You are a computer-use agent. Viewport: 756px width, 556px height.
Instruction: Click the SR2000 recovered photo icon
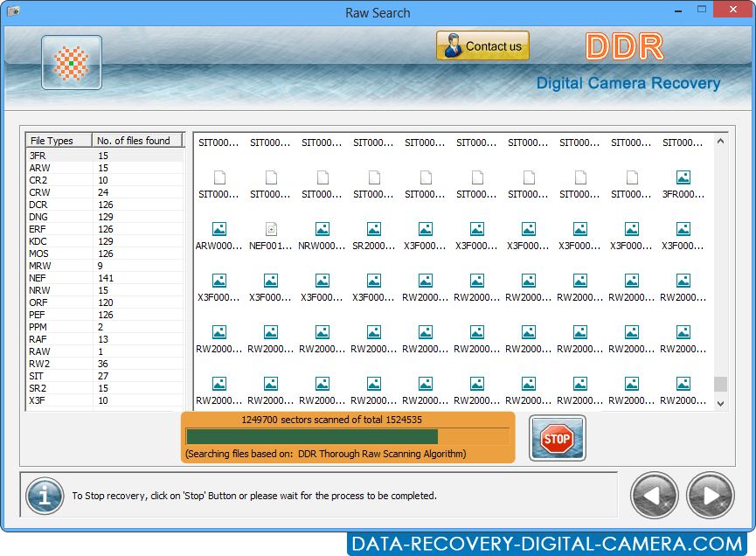[x=372, y=230]
